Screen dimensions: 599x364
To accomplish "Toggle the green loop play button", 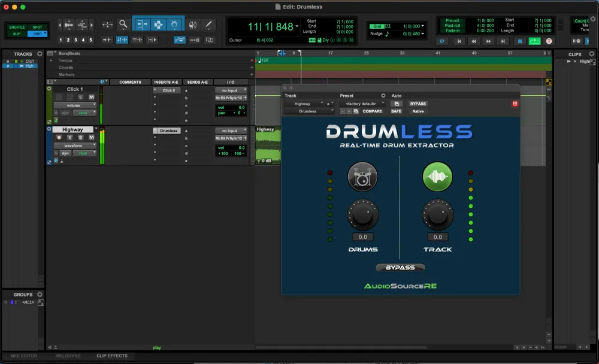I will [534, 41].
